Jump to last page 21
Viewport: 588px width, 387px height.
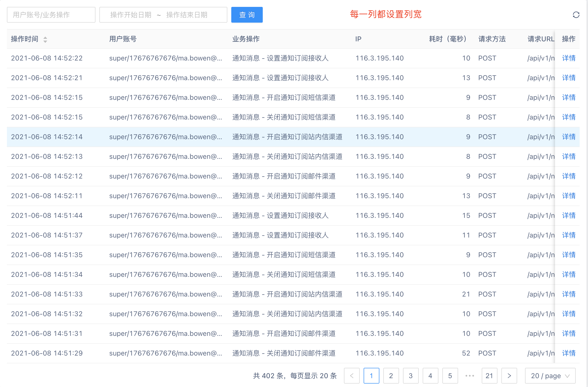[489, 376]
